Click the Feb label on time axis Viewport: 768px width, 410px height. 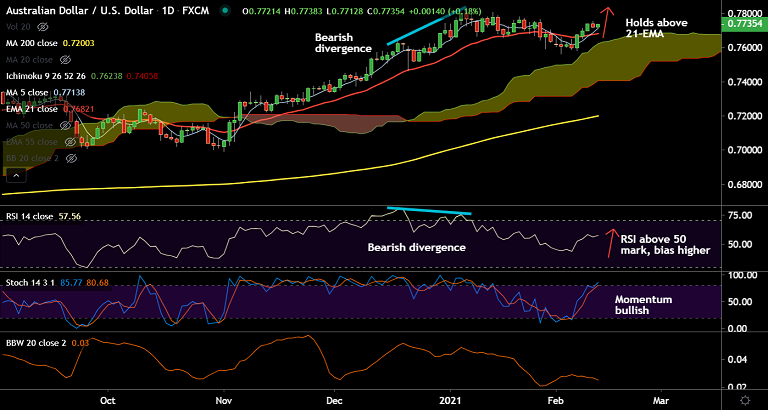click(555, 400)
